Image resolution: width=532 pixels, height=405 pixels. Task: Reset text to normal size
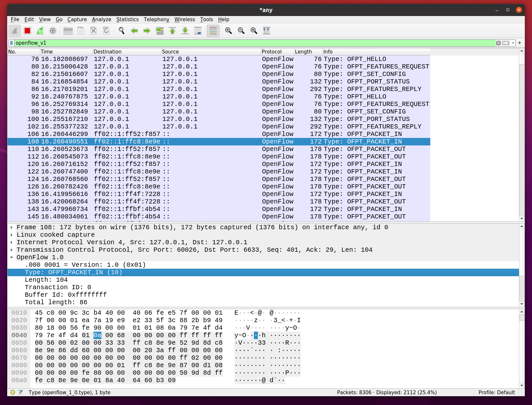tap(254, 31)
